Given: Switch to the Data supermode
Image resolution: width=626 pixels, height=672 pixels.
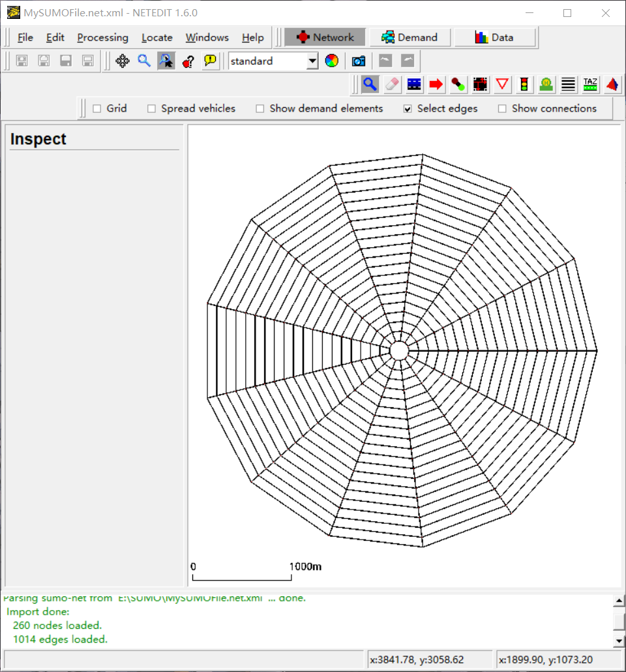Looking at the screenshot, I should point(495,37).
